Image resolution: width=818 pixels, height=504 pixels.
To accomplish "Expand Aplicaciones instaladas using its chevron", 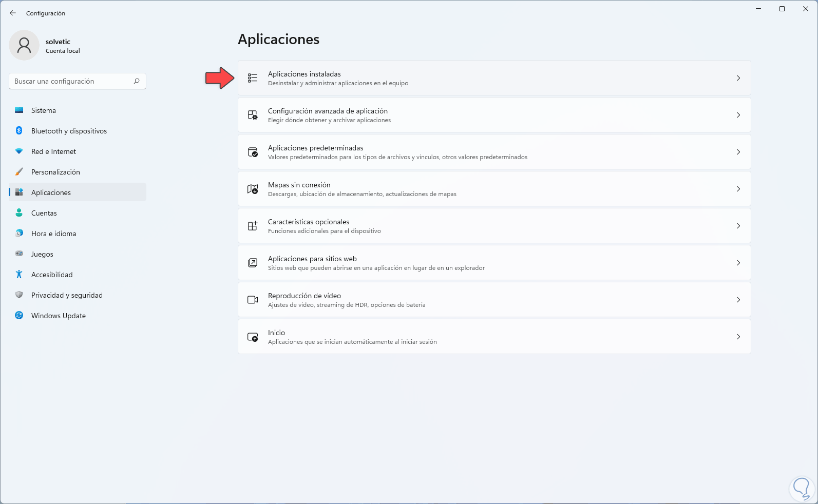I will (x=738, y=78).
